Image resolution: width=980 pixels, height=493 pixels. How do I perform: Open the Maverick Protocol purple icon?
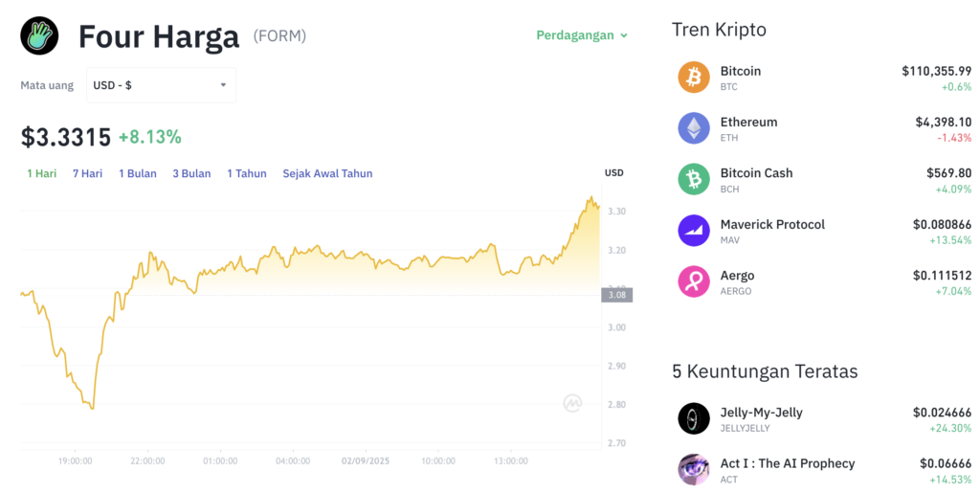(x=694, y=231)
